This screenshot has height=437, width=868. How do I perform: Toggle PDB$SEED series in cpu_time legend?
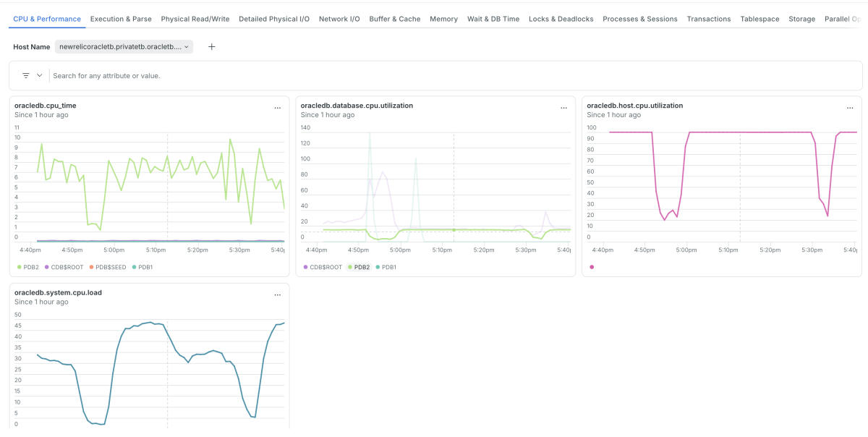[x=109, y=267]
